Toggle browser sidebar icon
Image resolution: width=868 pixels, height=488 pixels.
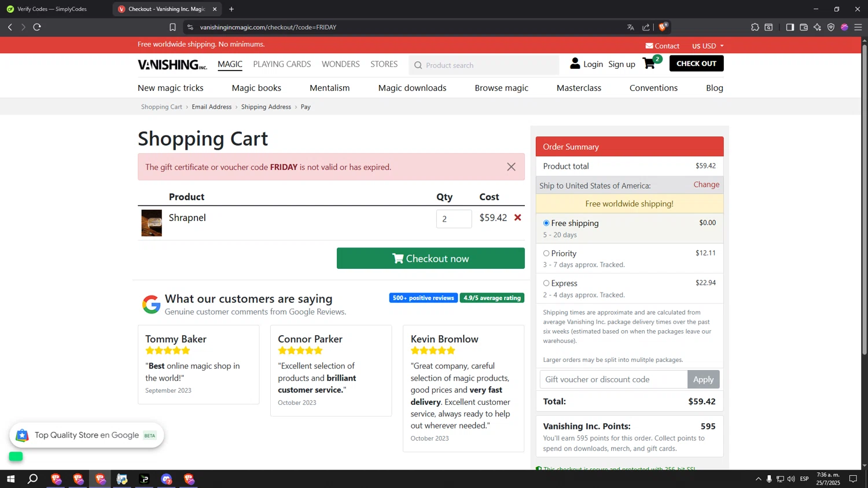[790, 27]
